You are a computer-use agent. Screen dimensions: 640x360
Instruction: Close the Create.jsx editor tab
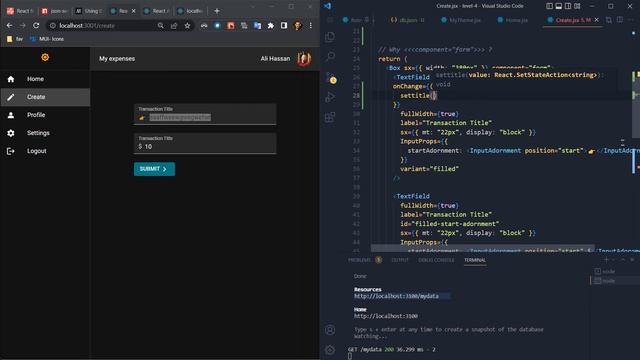pos(597,20)
